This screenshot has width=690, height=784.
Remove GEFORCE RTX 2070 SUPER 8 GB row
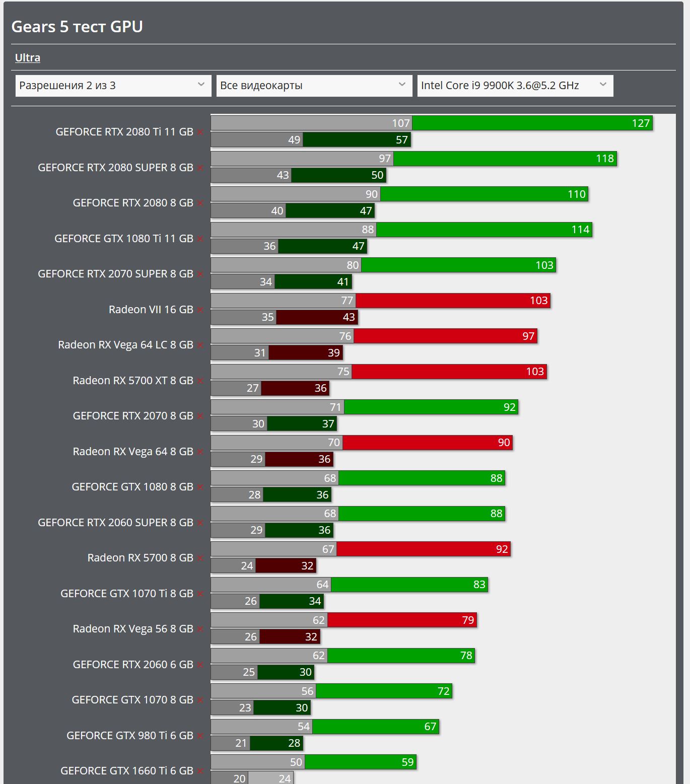(200, 274)
